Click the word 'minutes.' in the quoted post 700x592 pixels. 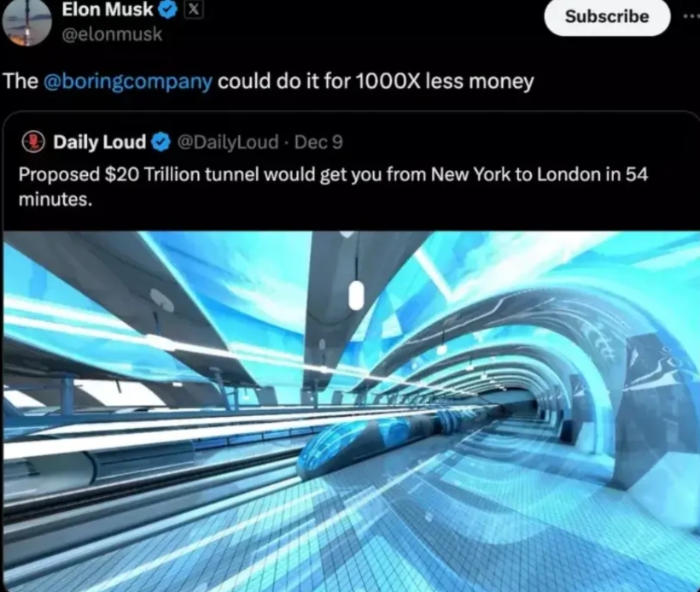click(55, 199)
